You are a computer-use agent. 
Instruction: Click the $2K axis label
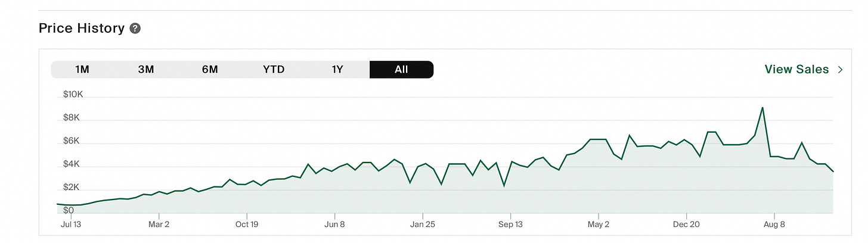tap(71, 188)
